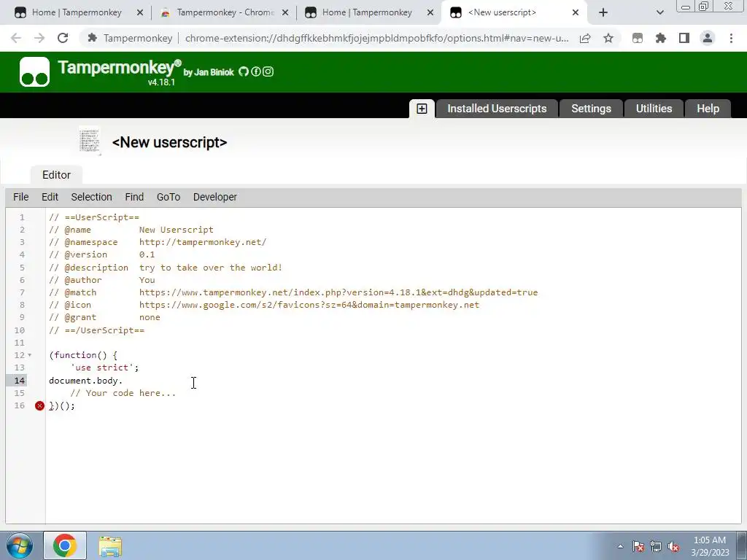Image resolution: width=747 pixels, height=560 pixels.
Task: Click the 'by Jan Biniok' author link
Action: [209, 72]
